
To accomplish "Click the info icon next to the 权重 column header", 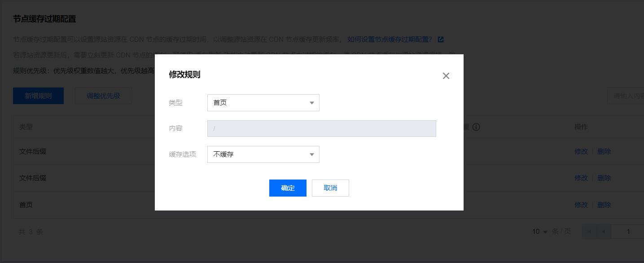I will coord(476,127).
